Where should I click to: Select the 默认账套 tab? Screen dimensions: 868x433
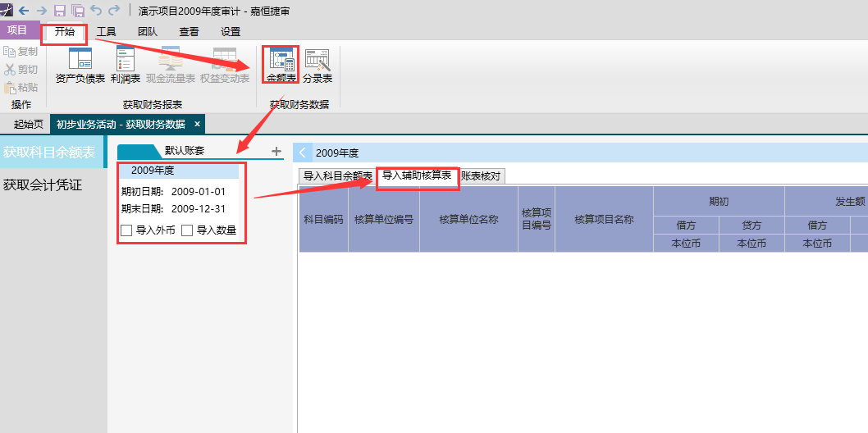(x=185, y=150)
